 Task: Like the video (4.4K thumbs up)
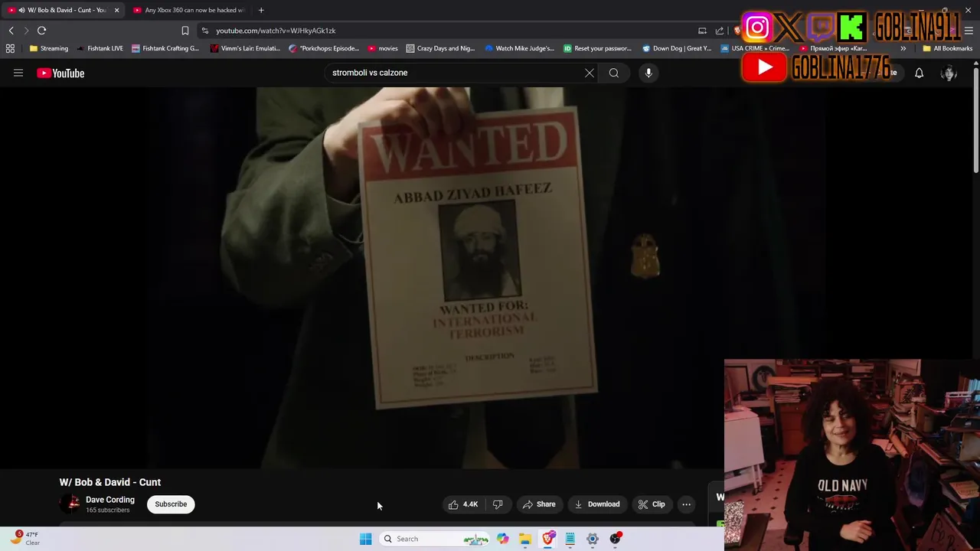pos(463,504)
